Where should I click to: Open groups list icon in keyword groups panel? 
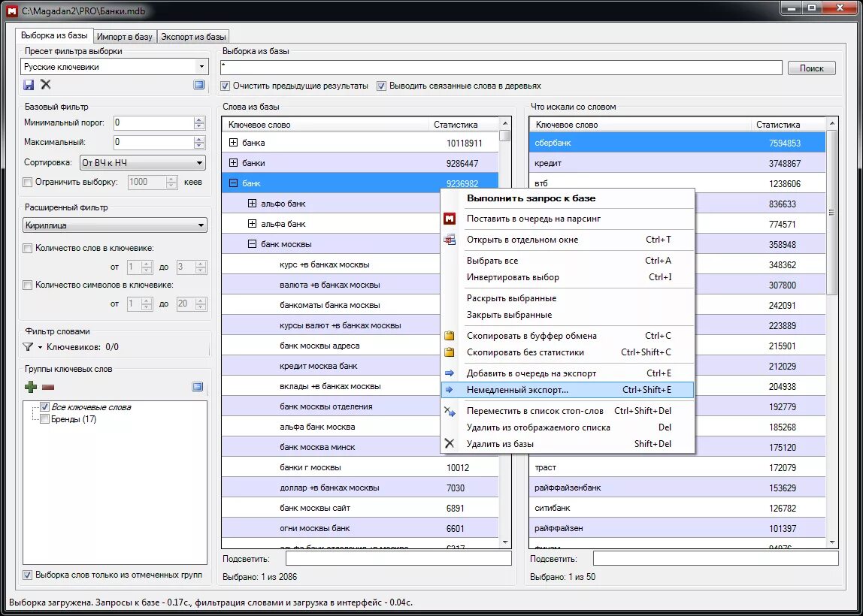pyautogui.click(x=198, y=387)
